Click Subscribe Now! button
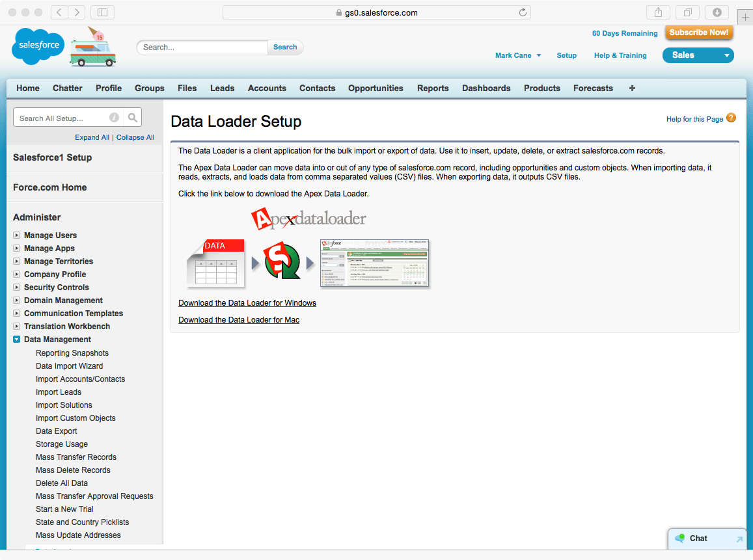Screen dimensions: 753x560 699,33
